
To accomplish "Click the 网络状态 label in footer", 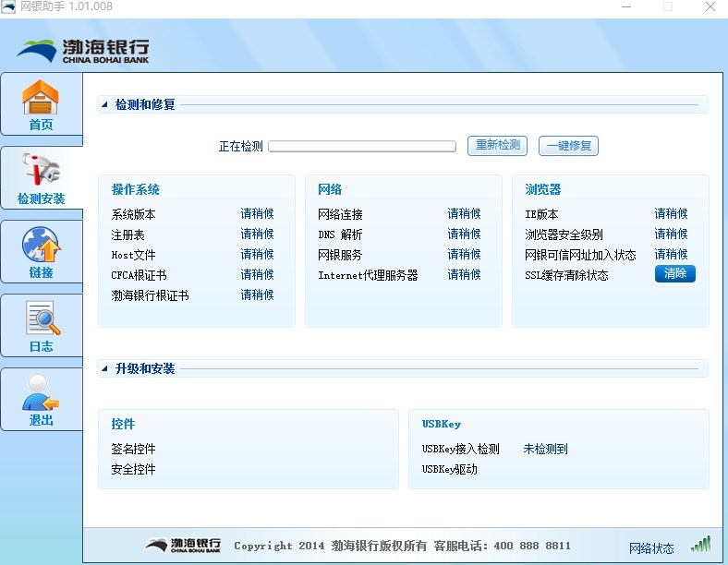I will pyautogui.click(x=651, y=548).
